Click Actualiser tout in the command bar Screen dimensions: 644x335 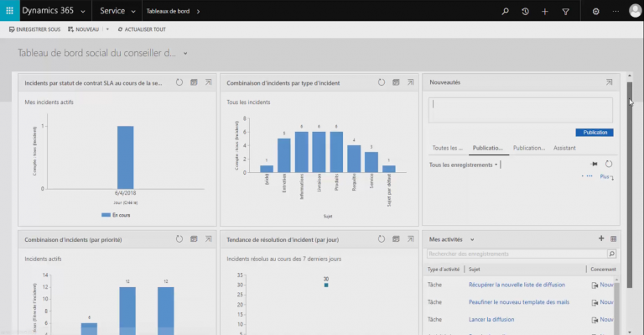tap(142, 29)
